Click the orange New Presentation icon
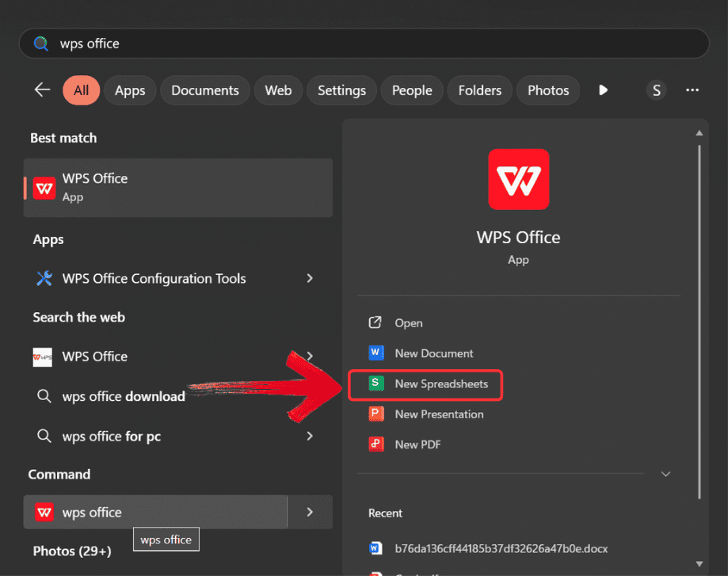Viewport: 728px width, 576px height. pyautogui.click(x=375, y=414)
